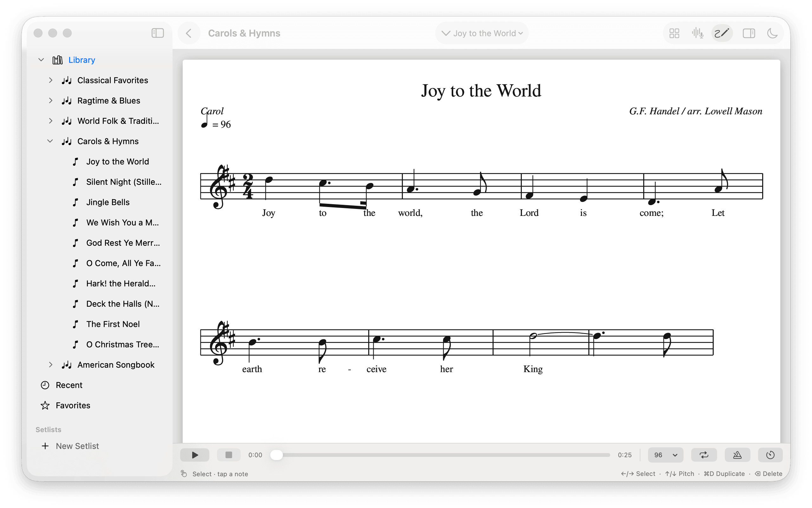Open Deck the Halls song
This screenshot has width=812, height=508.
tap(123, 304)
